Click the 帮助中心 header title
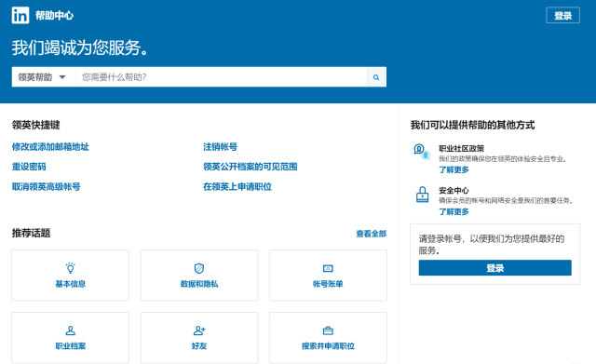Image resolution: width=596 pixels, height=364 pixels. pos(54,16)
